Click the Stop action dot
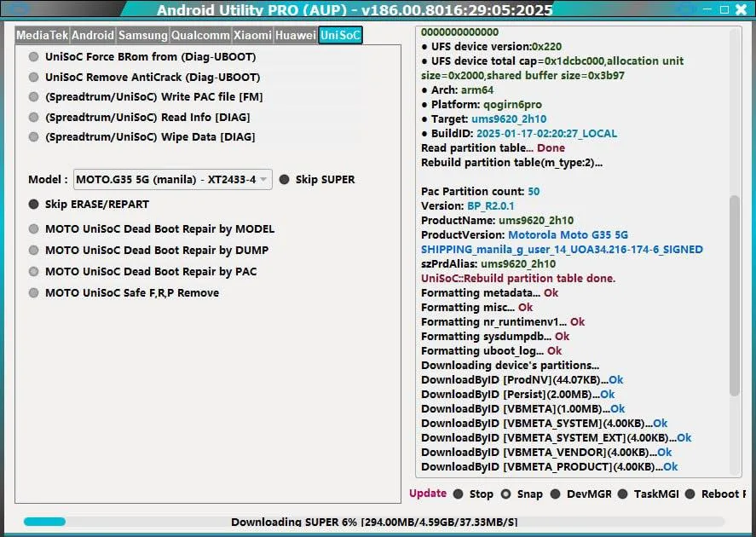The width and height of the screenshot is (756, 537). [x=458, y=494]
